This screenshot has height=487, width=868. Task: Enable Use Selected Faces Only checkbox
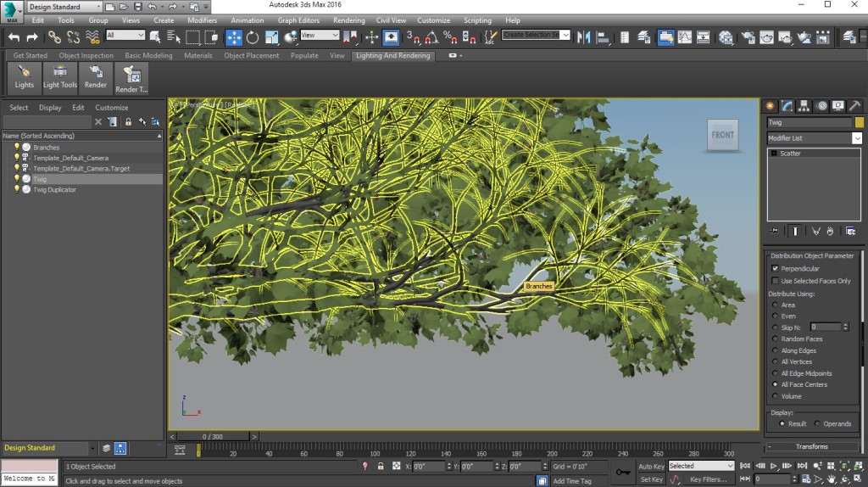[775, 281]
